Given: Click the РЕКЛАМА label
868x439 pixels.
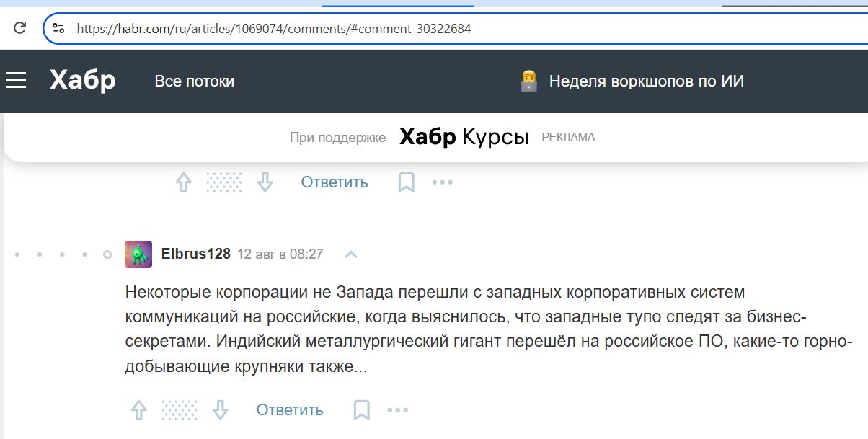Looking at the screenshot, I should click(x=568, y=137).
